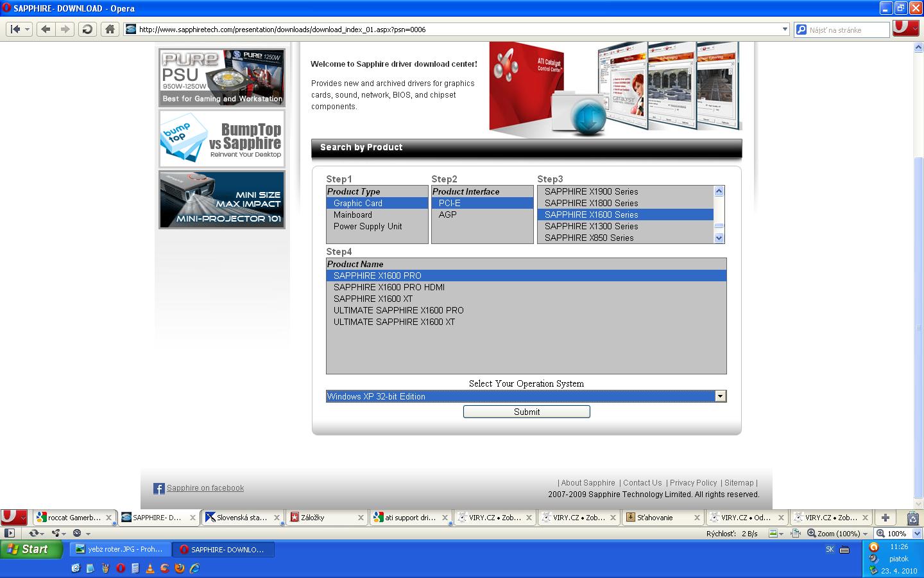Close the Slovenská sta... tab
This screenshot has height=578, width=924.
[x=277, y=518]
